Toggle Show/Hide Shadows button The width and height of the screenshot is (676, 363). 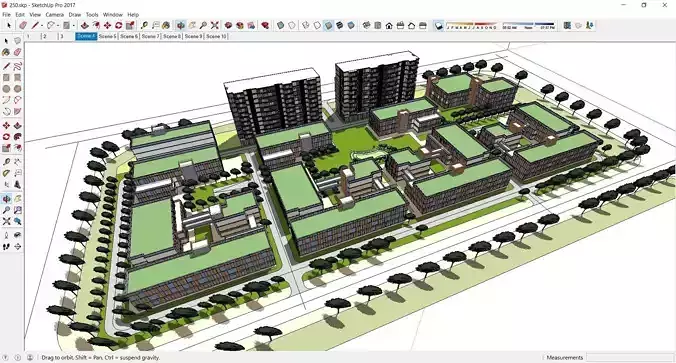[438, 25]
